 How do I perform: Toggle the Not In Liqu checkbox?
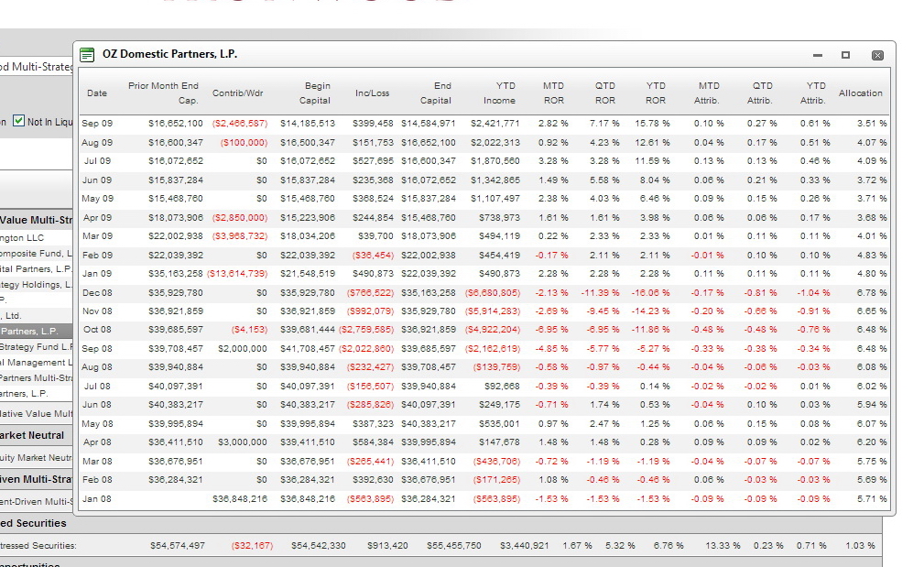[19, 121]
